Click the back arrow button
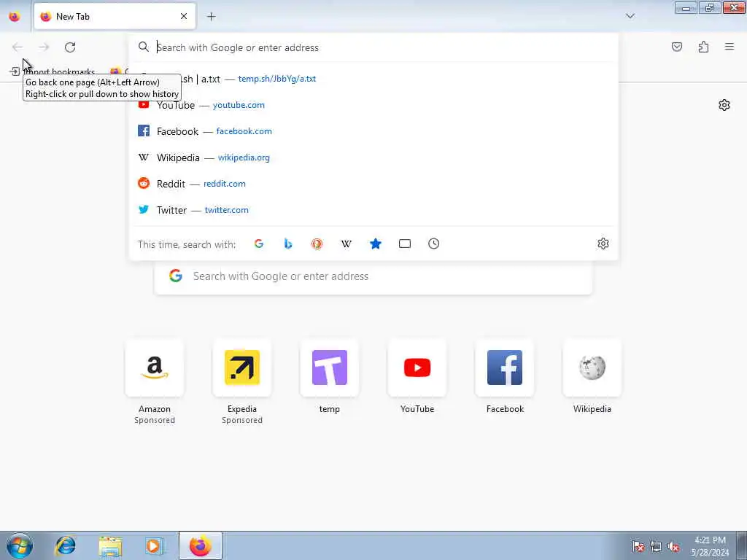Screen dimensions: 747x560 [18, 47]
